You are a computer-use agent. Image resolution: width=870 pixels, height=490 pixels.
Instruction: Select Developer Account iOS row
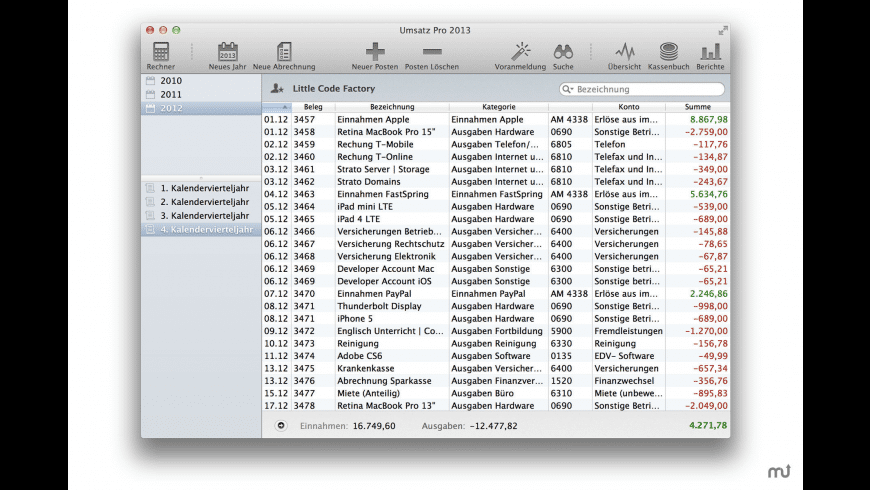(495, 281)
